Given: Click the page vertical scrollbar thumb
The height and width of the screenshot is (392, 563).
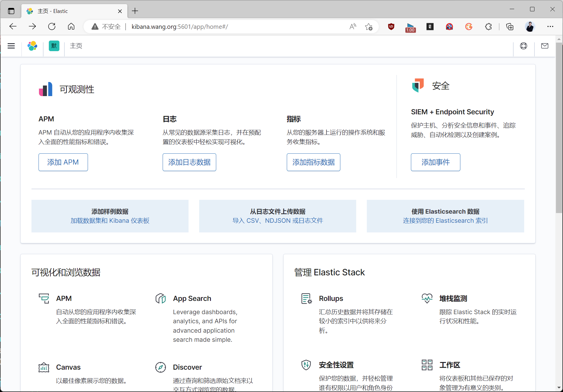Looking at the screenshot, I should (559, 128).
